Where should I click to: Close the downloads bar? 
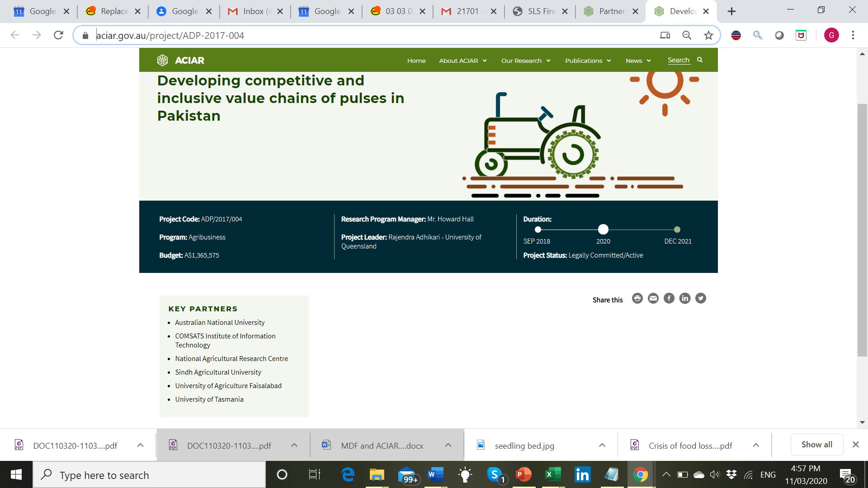pyautogui.click(x=856, y=445)
